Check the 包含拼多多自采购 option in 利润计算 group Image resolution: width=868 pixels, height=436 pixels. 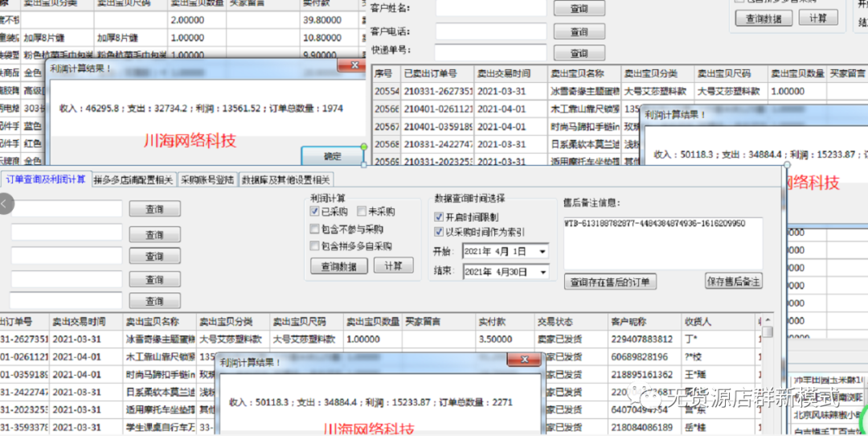314,246
